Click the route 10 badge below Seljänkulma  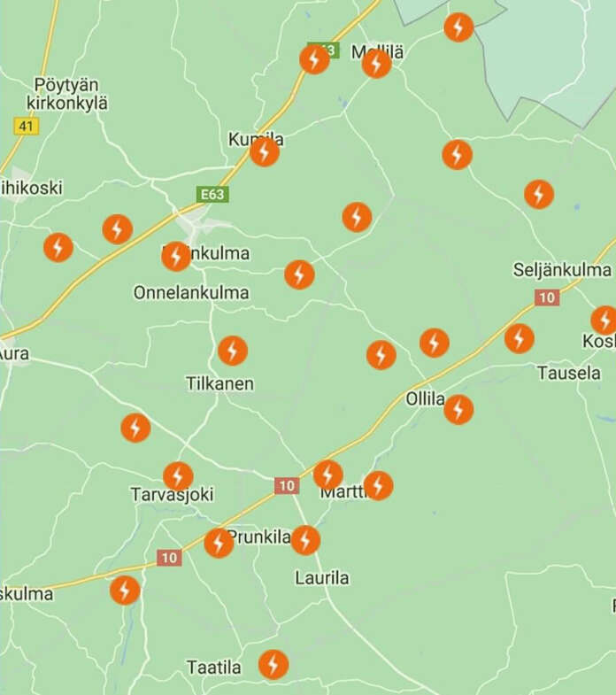click(x=547, y=297)
